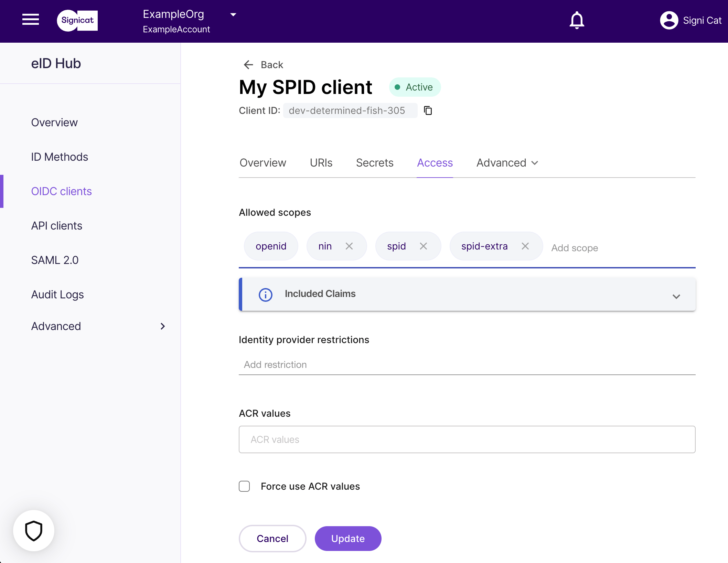Click the back arrow above My SPID client
Viewport: 728px width, 563px height.
tap(248, 65)
